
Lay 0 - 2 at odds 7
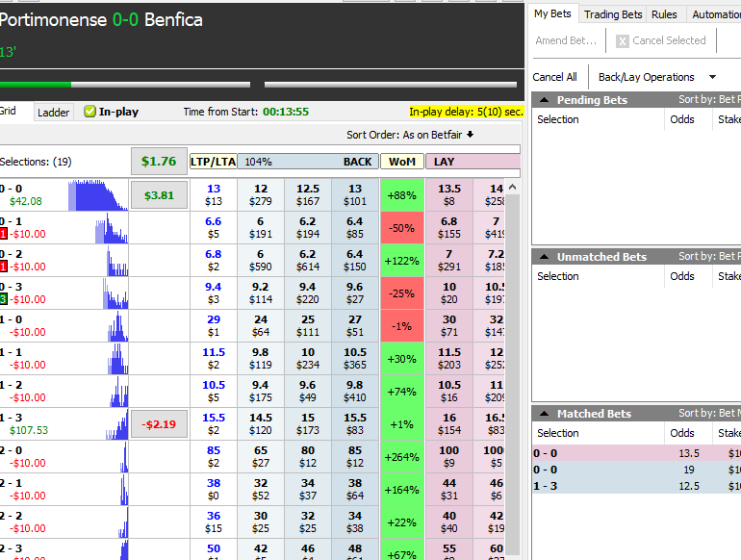point(449,261)
